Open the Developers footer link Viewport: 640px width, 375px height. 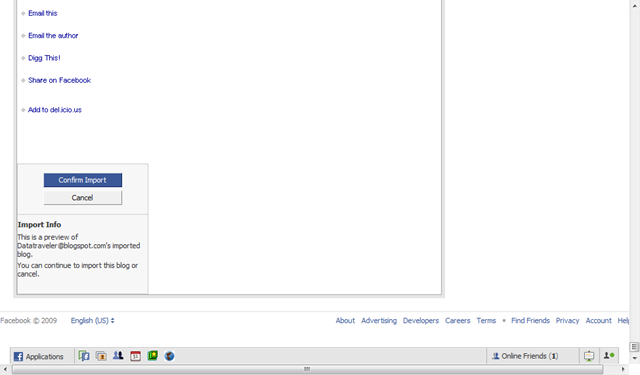point(421,321)
